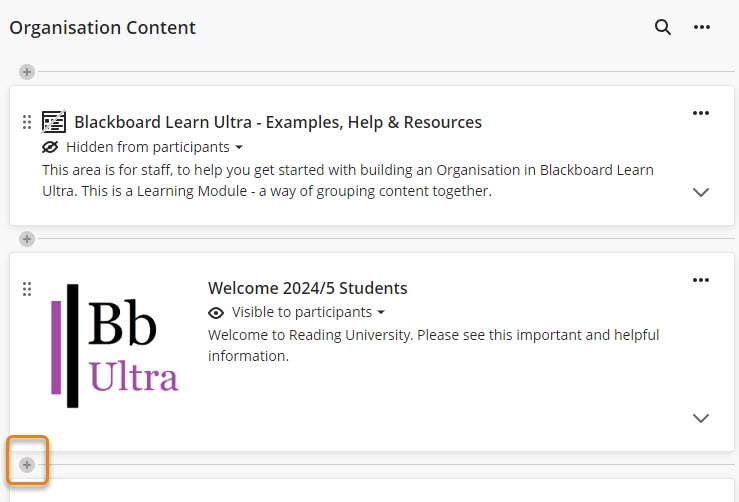Click plus icon between the two modules

27,239
